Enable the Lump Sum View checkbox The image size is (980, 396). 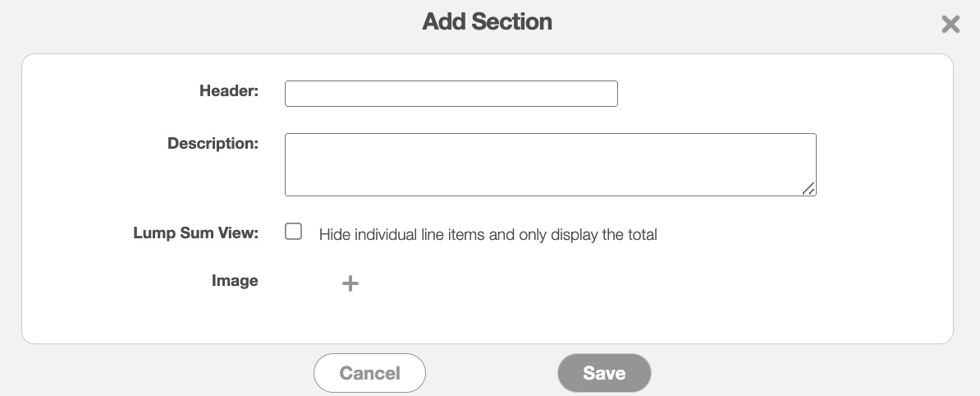(x=294, y=232)
